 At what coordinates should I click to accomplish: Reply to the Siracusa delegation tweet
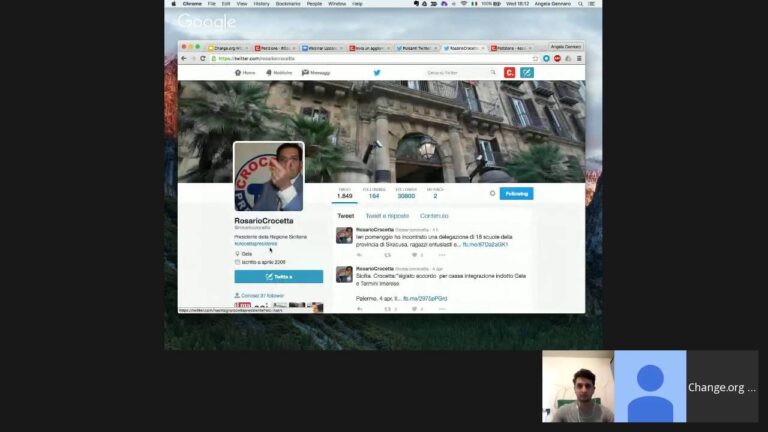pos(360,255)
